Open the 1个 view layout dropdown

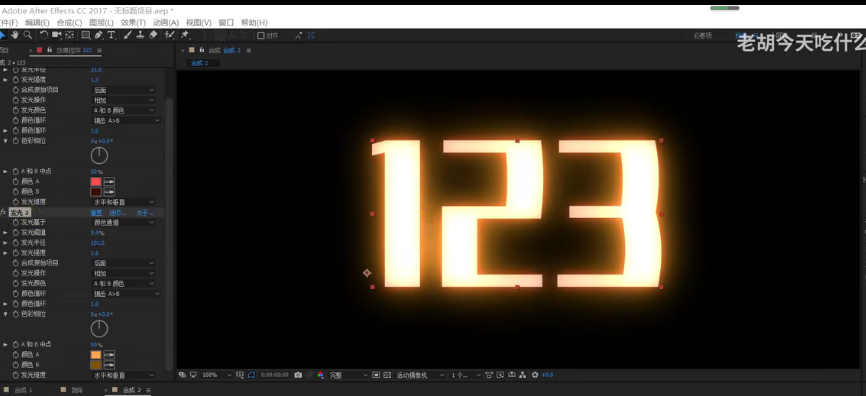click(466, 375)
